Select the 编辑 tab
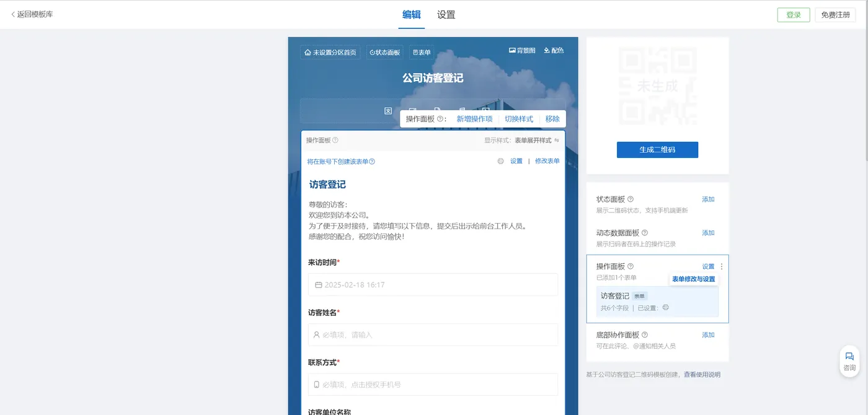Image resolution: width=868 pixels, height=415 pixels. point(411,15)
